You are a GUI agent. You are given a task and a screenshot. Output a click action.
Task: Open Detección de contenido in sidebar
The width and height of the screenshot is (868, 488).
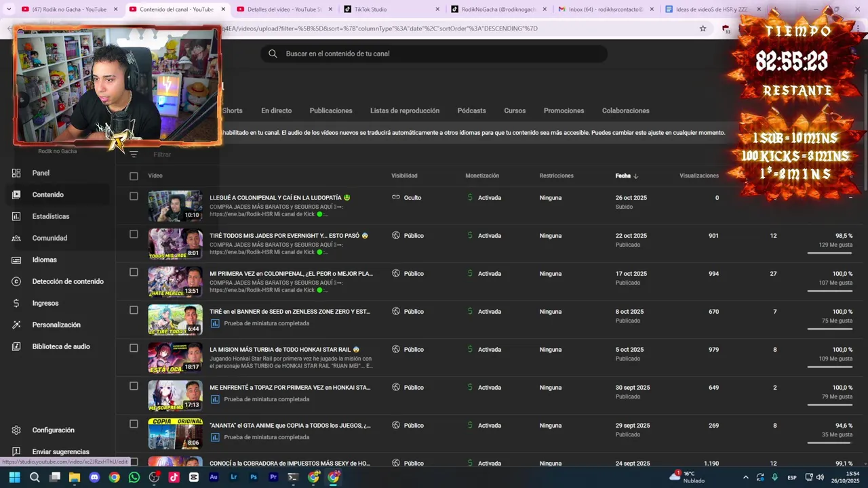tap(68, 281)
